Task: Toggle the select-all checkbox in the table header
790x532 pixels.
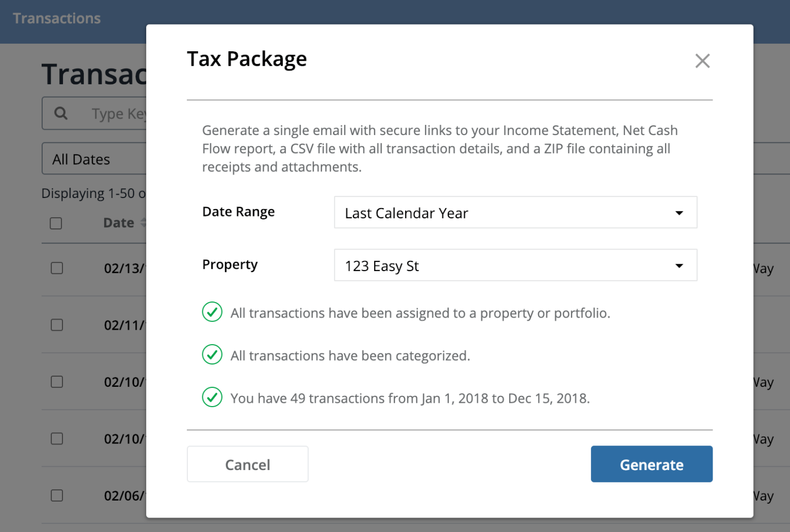Action: [56, 223]
